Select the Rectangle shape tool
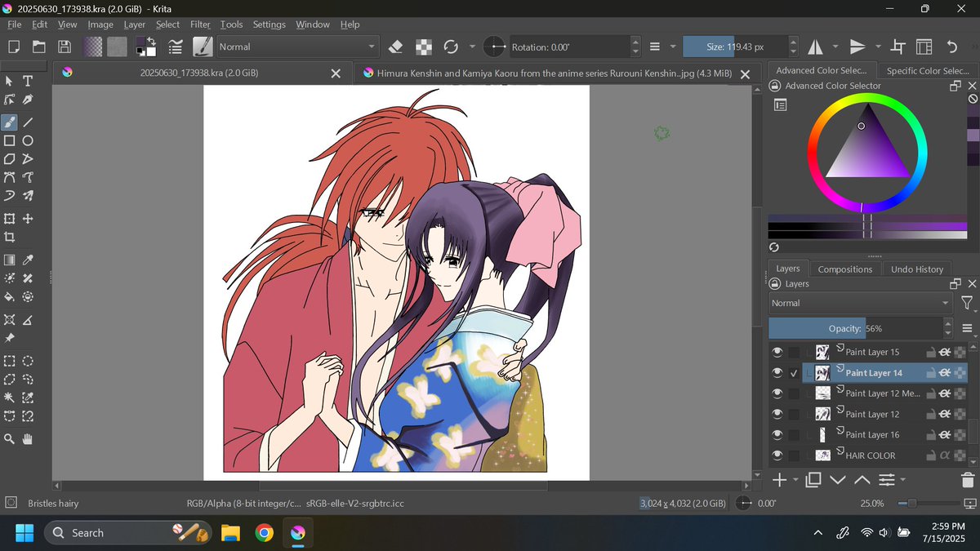 click(x=10, y=140)
